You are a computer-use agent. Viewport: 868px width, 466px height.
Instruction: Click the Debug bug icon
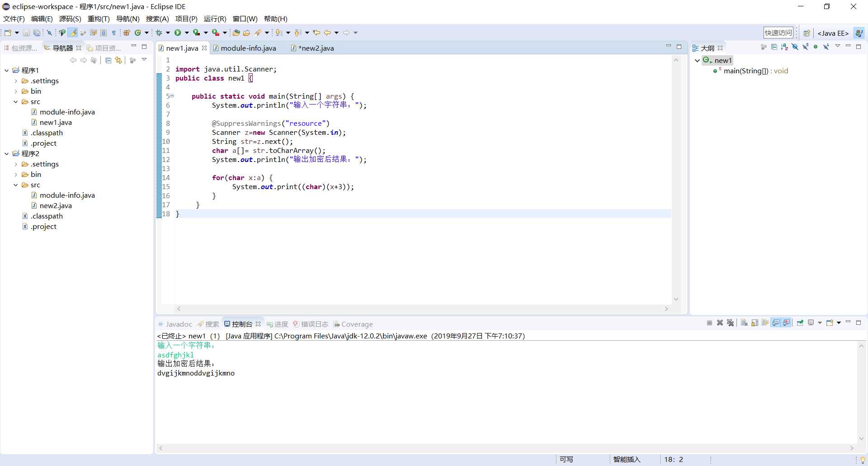point(159,33)
